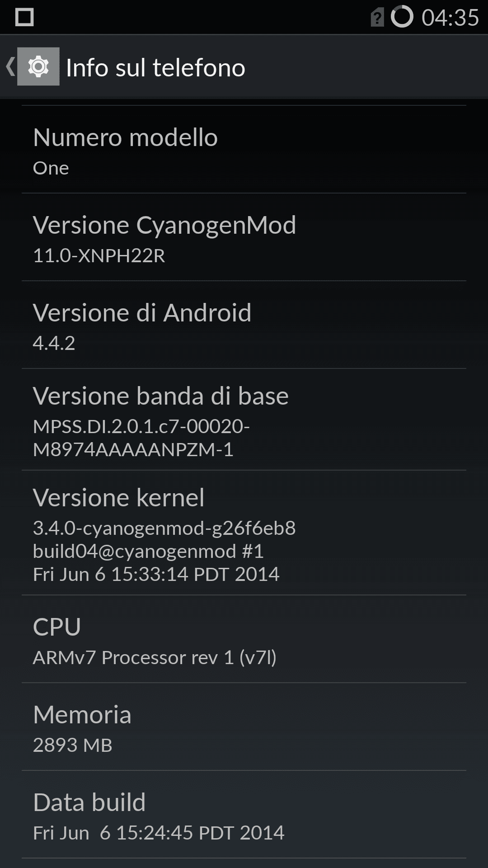Open the Info sul telefono title
The image size is (488, 868).
[155, 67]
